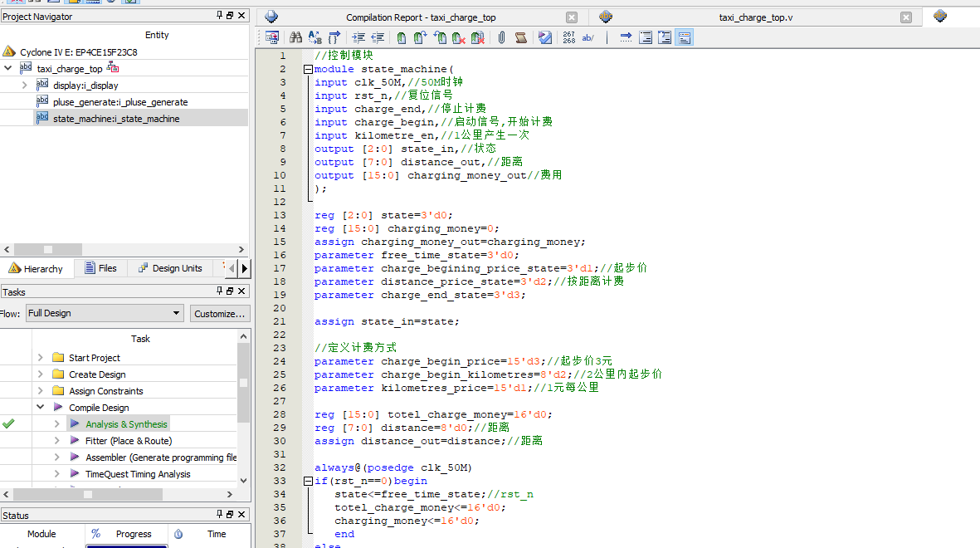
Task: Click line 13 'reg [2:0] state=3'd0;'
Action: pos(383,215)
